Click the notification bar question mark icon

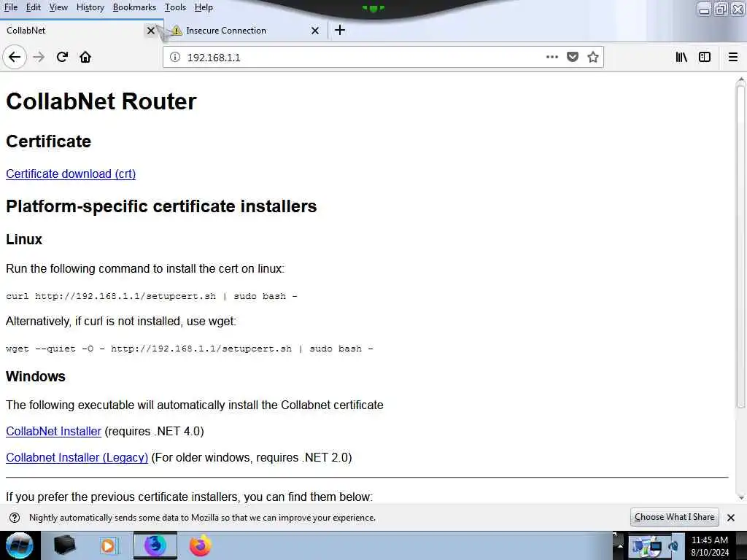(15, 518)
